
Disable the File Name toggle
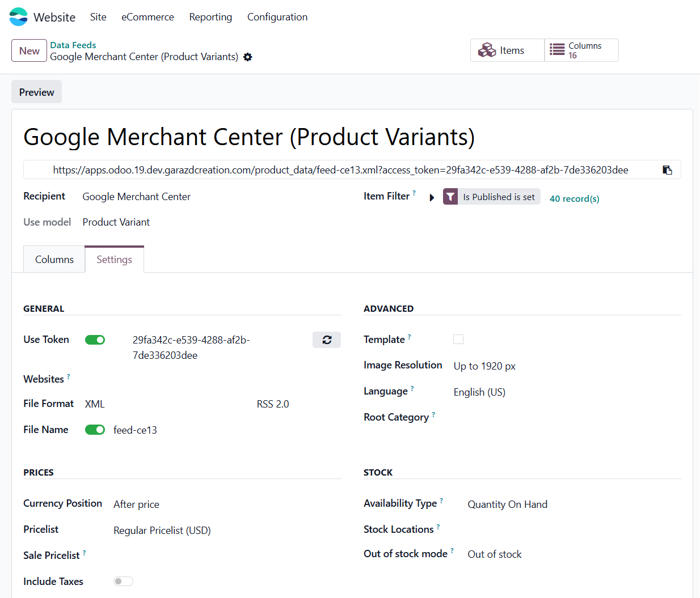tap(95, 430)
